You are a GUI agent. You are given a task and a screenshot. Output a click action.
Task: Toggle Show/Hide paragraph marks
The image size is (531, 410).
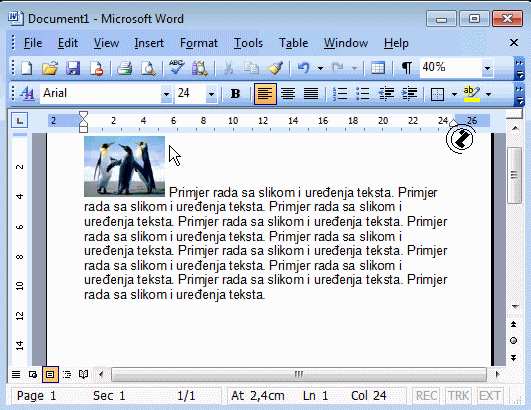pyautogui.click(x=406, y=68)
